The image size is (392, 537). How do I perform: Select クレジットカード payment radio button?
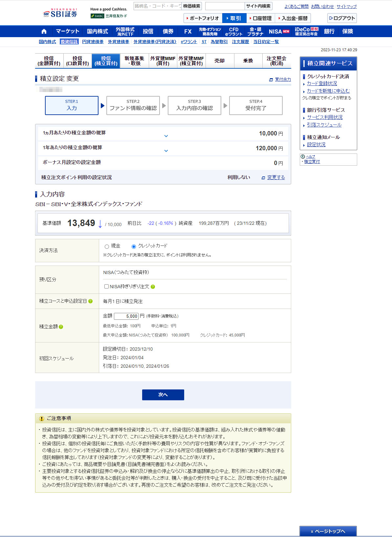coord(134,246)
